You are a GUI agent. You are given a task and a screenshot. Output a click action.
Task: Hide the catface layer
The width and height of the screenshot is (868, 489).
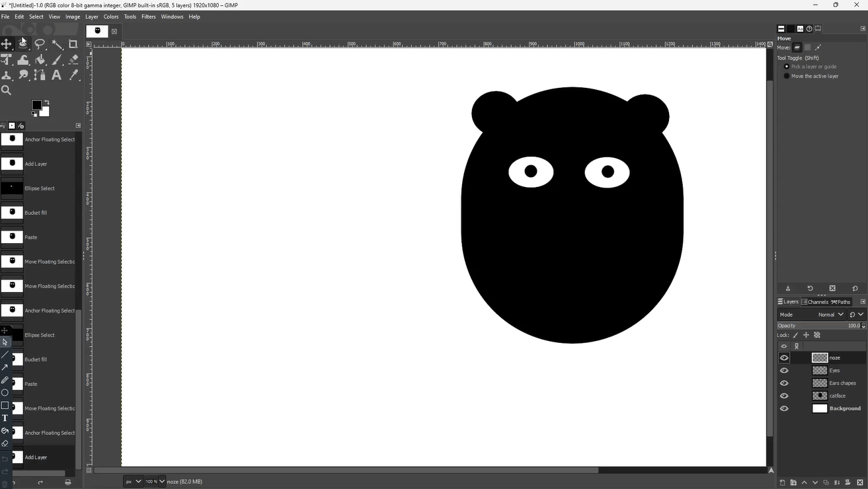tap(784, 396)
